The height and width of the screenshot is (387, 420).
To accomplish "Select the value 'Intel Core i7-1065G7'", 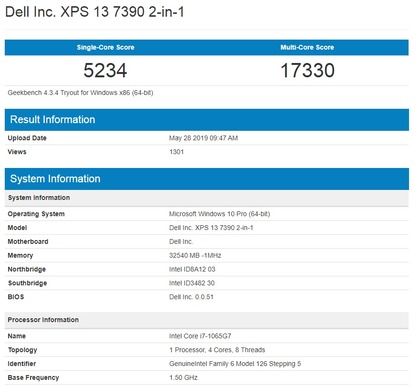I will click(x=200, y=336).
